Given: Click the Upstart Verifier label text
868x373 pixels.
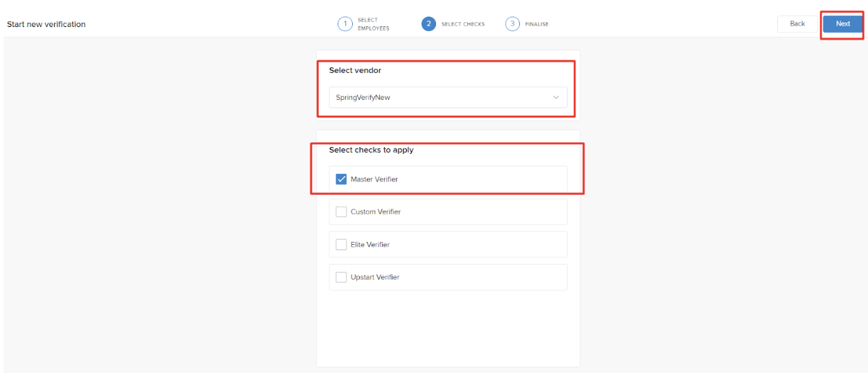Looking at the screenshot, I should pyautogui.click(x=375, y=277).
